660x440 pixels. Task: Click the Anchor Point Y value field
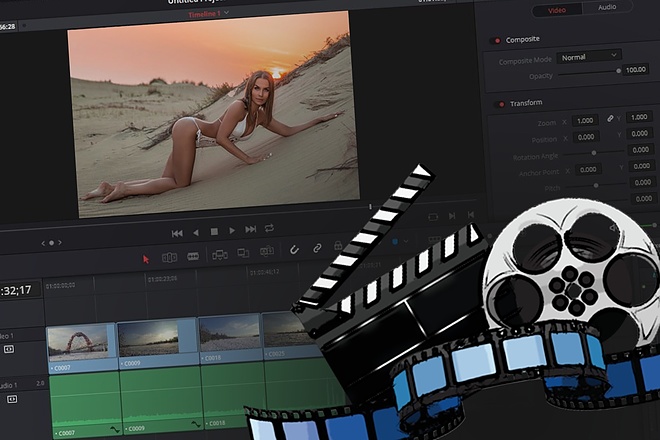(642, 166)
